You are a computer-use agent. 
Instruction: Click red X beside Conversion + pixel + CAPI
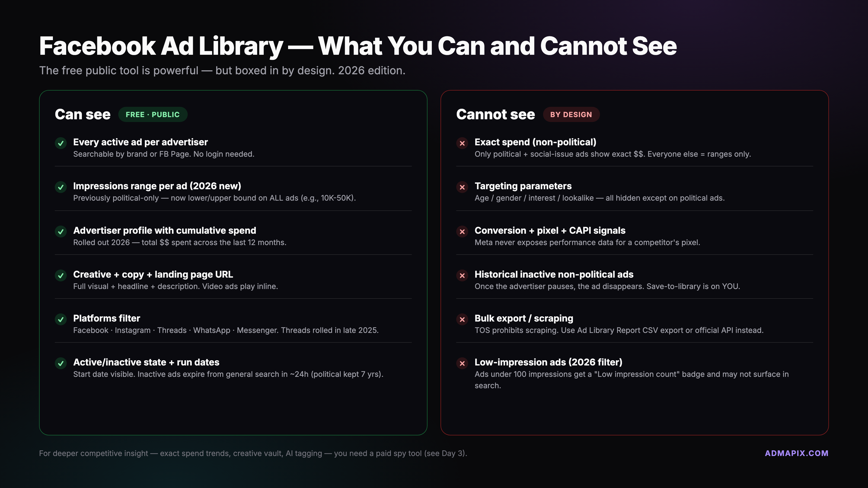click(x=462, y=231)
